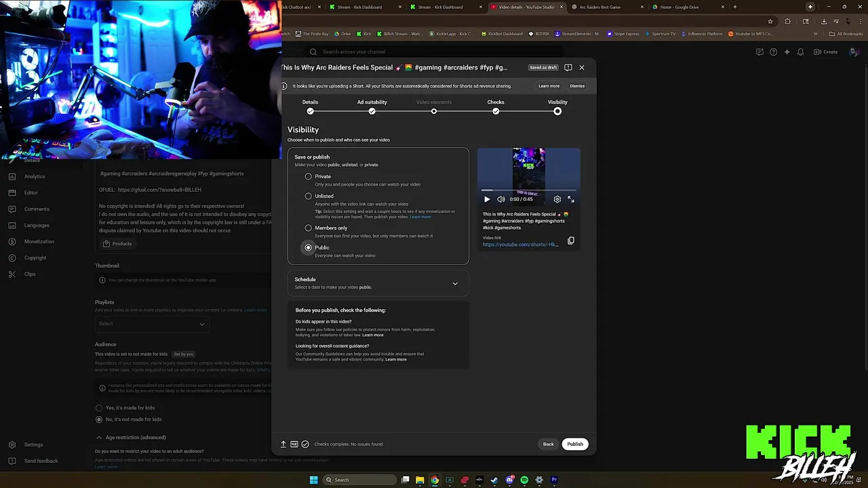
Task: Expand the Schedule section chevron
Action: (455, 283)
